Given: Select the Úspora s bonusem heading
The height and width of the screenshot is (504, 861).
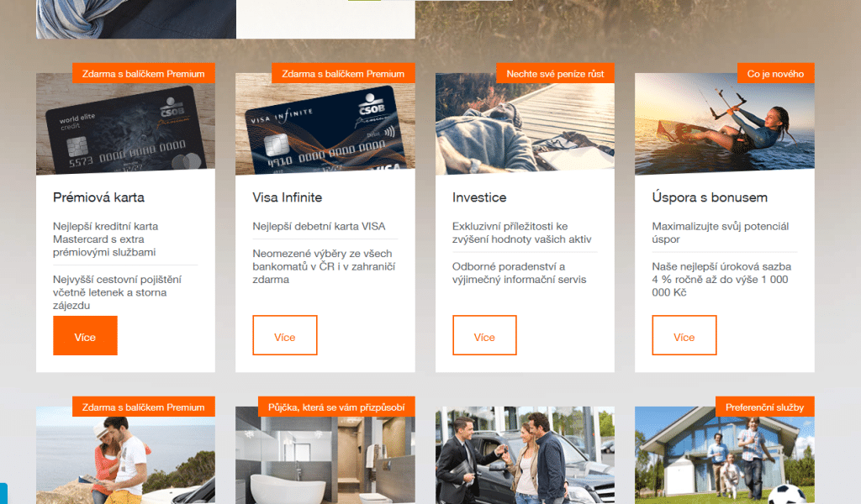Looking at the screenshot, I should pos(710,197).
